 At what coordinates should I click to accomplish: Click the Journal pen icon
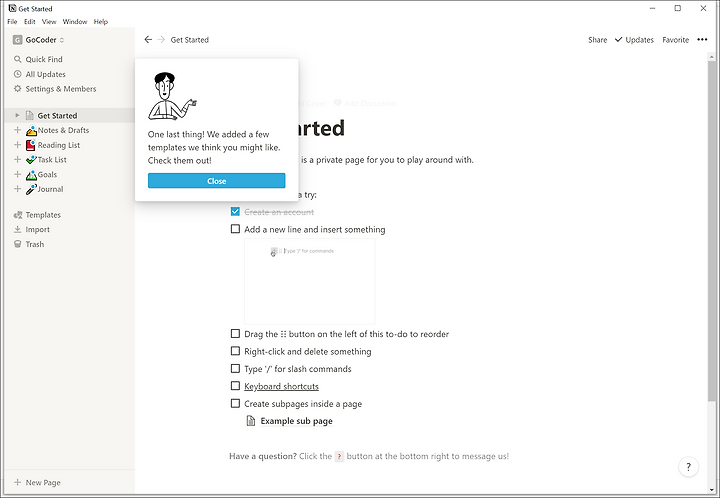(x=31, y=189)
